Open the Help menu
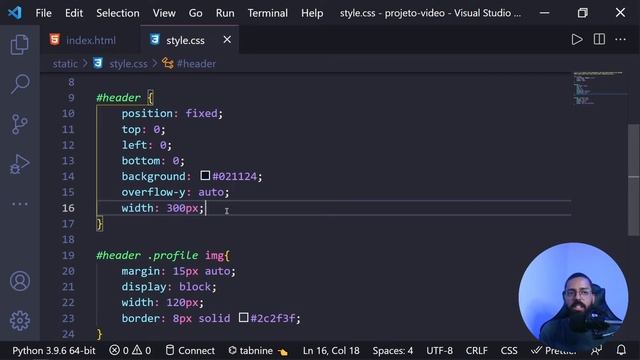 point(312,13)
